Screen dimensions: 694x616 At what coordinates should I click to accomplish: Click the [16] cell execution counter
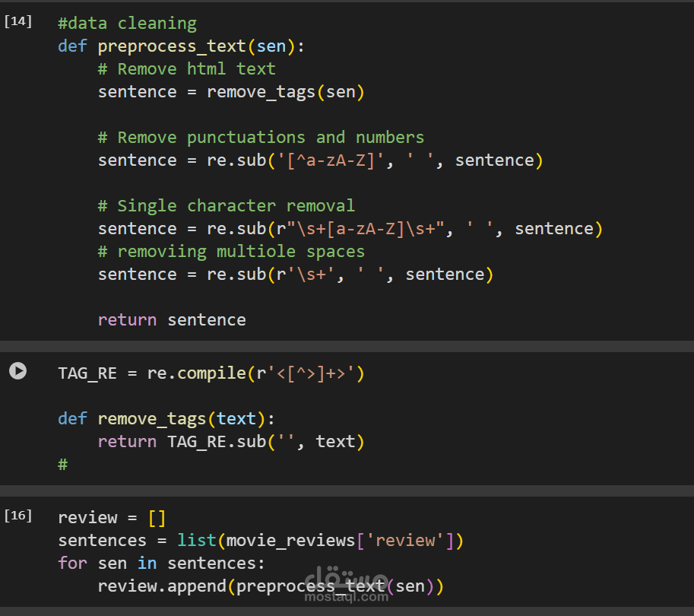point(17,516)
